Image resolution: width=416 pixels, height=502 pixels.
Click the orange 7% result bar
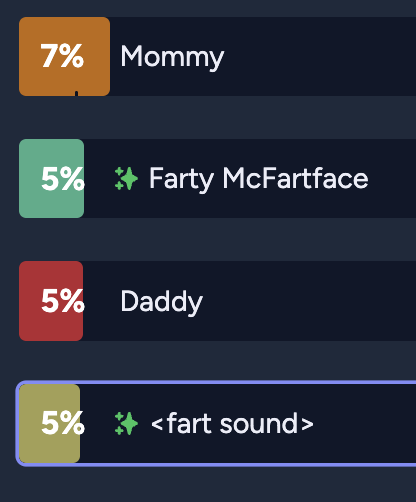coord(64,56)
